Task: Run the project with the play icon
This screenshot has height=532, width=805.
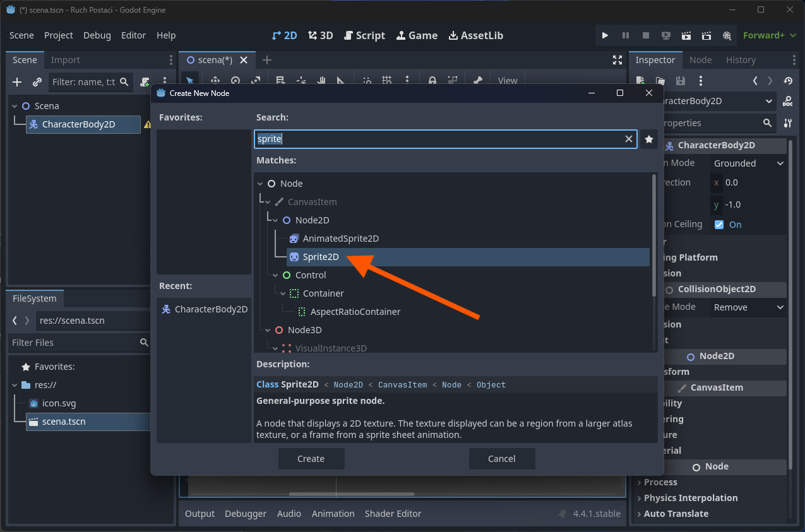Action: point(605,35)
